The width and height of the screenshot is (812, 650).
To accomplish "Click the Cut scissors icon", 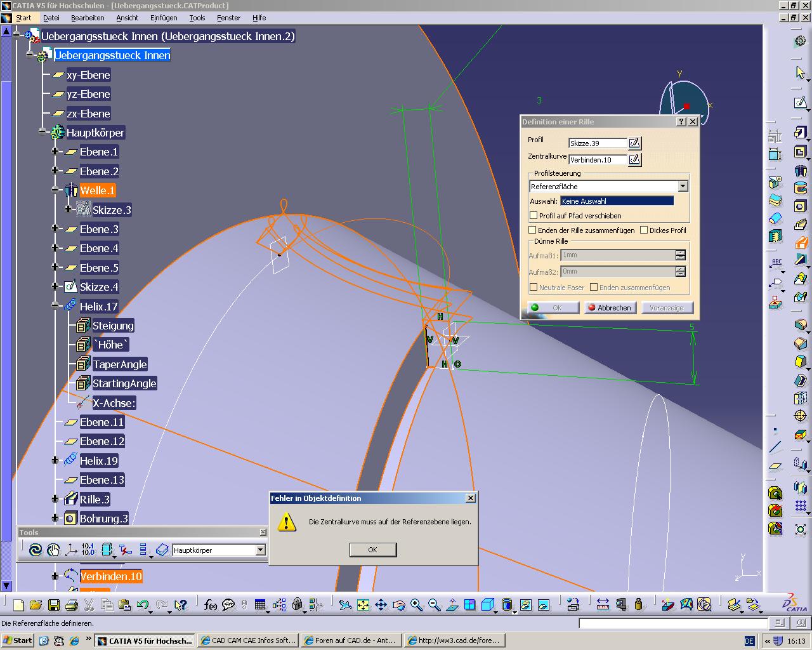I will 89,605.
